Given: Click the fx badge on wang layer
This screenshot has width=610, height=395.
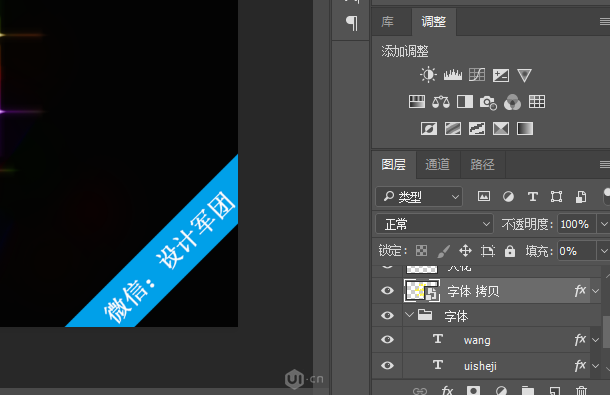Looking at the screenshot, I should coord(580,340).
